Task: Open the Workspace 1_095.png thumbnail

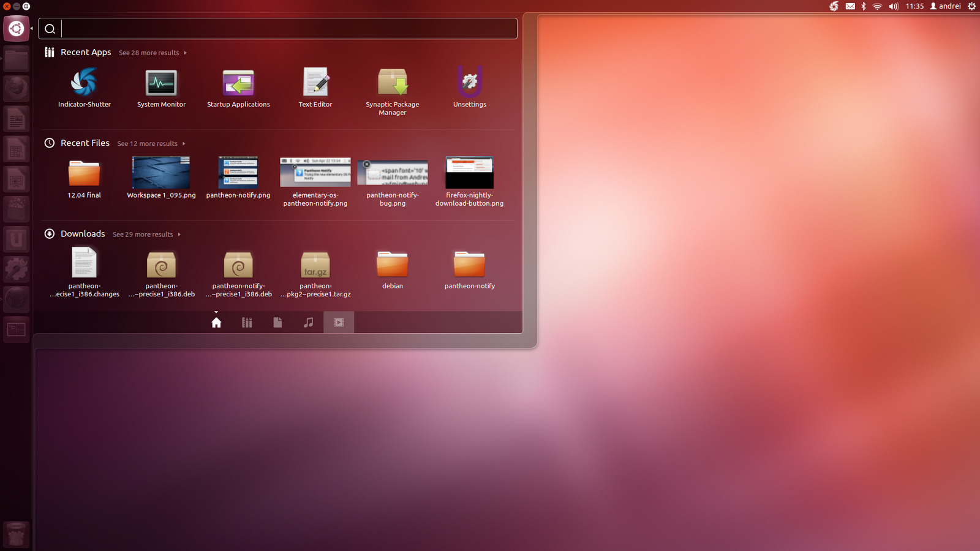Action: [x=161, y=173]
